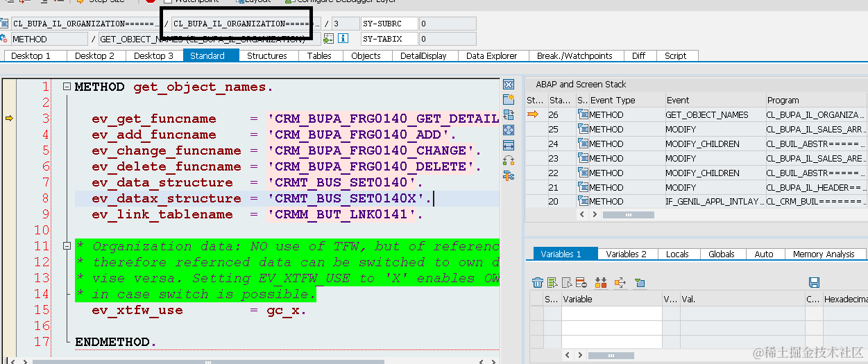Screen dimensions: 868x364
Task: Click the Event column header in stack
Action: [x=714, y=100]
